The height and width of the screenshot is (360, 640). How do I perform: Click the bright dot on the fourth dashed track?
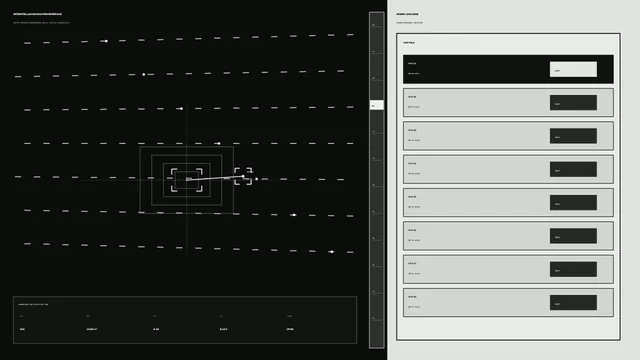(219, 143)
